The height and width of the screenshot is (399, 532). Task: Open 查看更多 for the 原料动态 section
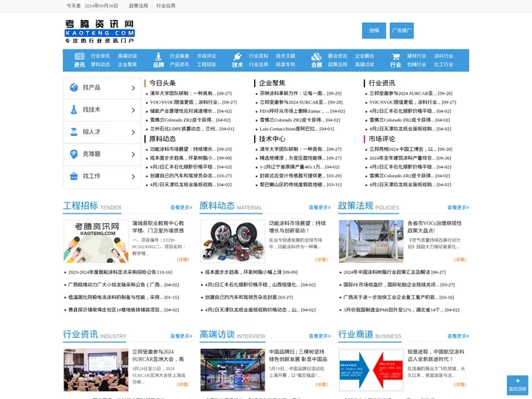coord(320,208)
